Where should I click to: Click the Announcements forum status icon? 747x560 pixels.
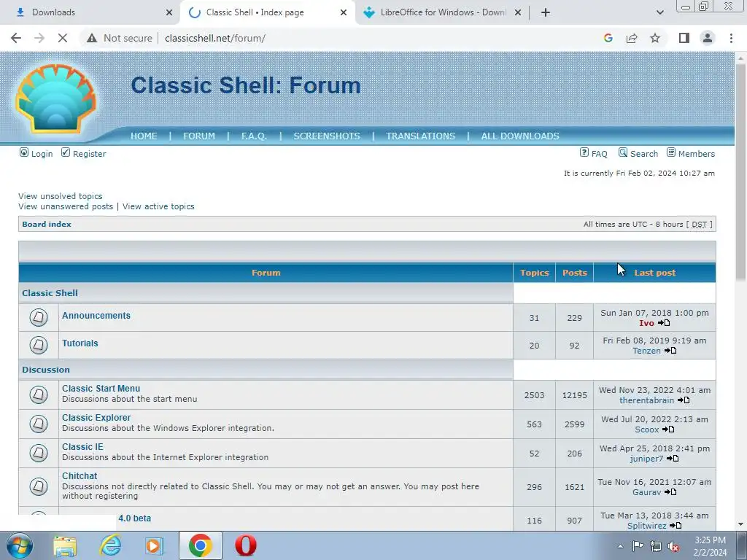[x=39, y=317]
